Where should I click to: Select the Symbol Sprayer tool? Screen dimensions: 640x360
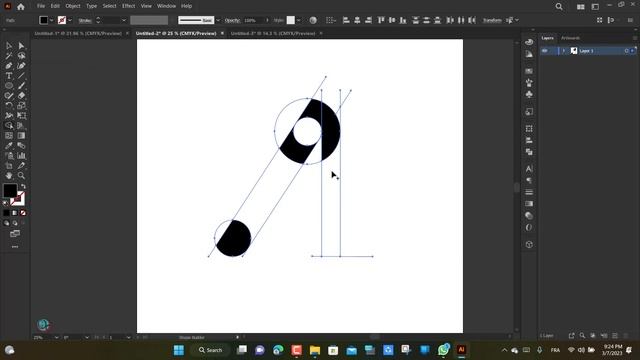[9, 156]
